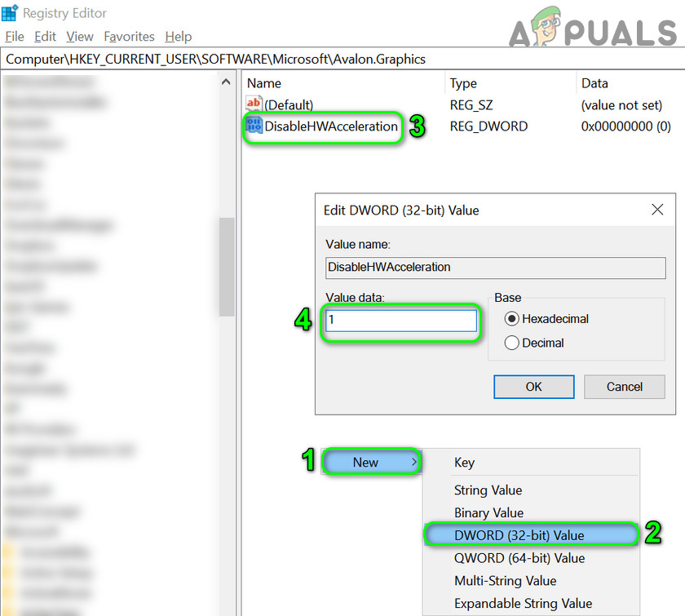The height and width of the screenshot is (616, 685).
Task: Close the Edit DWORD dialog
Action: click(657, 210)
